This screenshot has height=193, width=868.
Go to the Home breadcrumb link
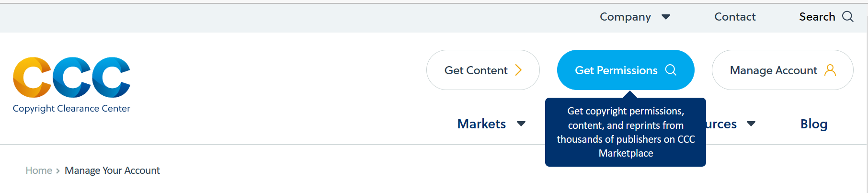point(39,170)
